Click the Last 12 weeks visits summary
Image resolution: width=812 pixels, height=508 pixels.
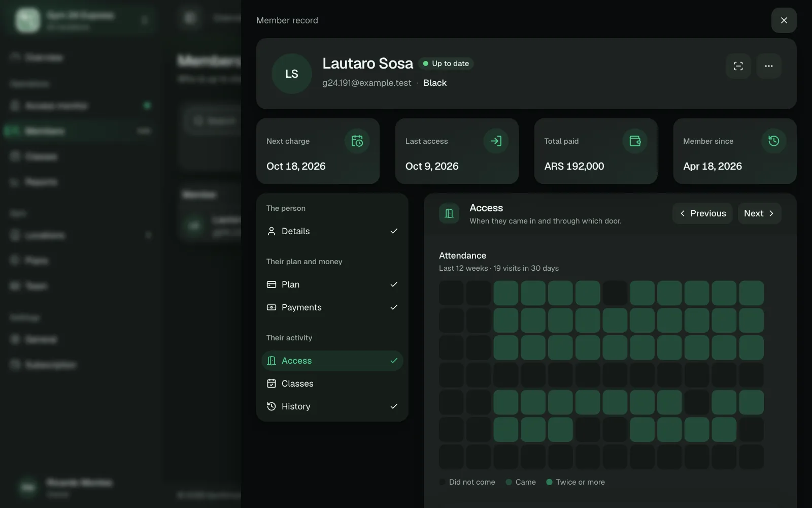(499, 268)
